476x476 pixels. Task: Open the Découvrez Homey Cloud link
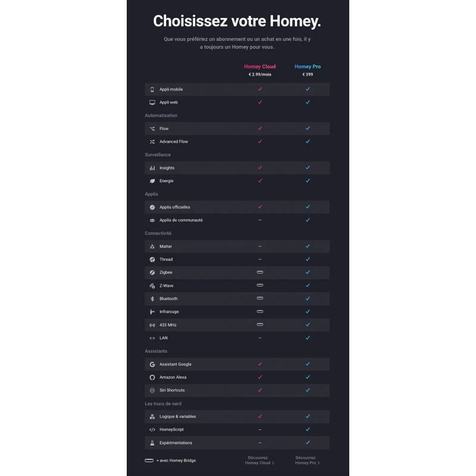pos(259,460)
